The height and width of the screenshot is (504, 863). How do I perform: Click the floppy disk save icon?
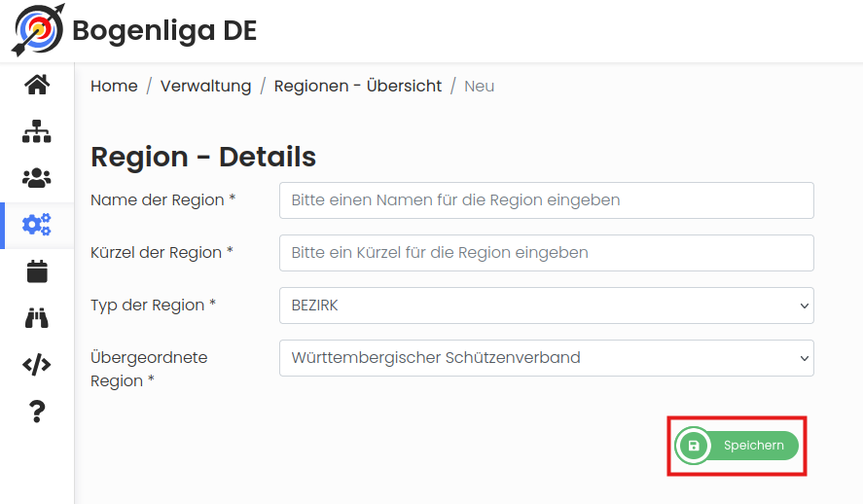coord(694,446)
